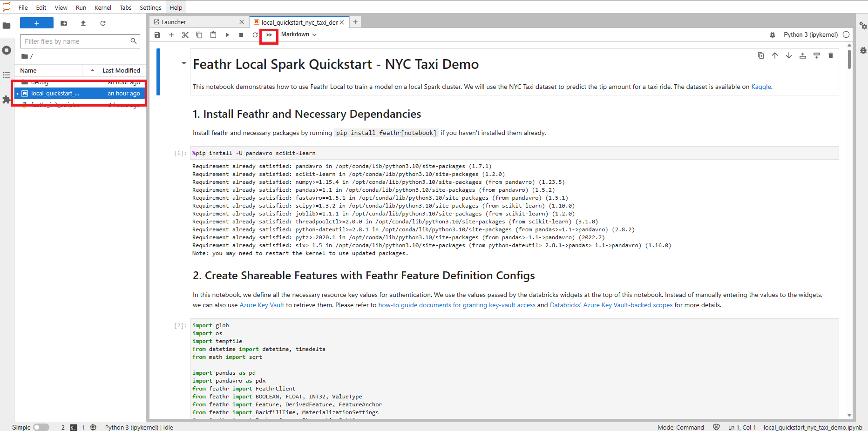Click the trusted notebook shield icon
This screenshot has height=431, width=868.
(x=717, y=427)
